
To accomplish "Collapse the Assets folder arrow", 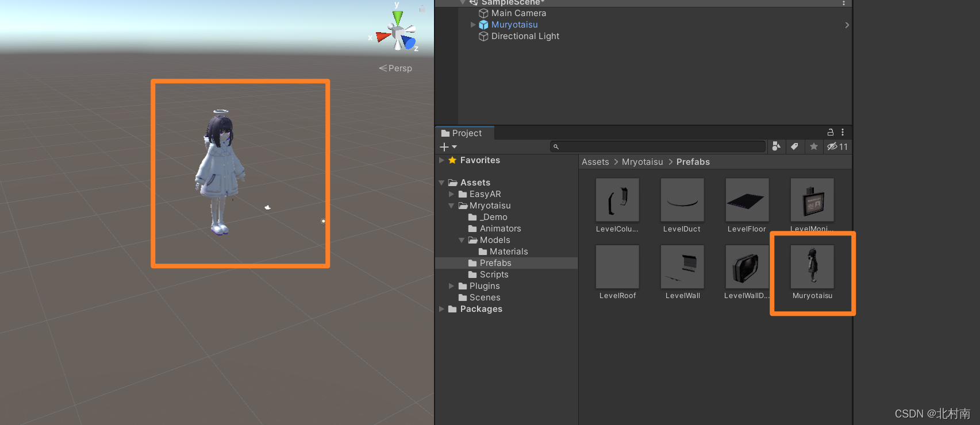I will 441,183.
